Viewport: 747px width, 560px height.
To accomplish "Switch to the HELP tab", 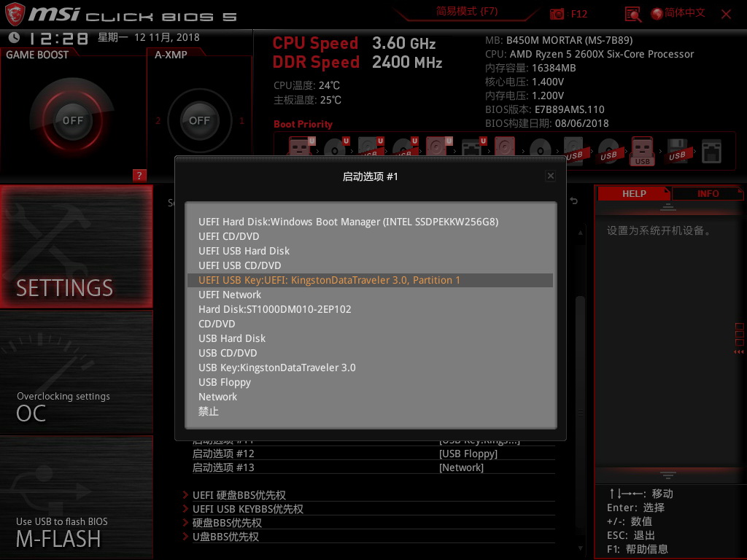I will pos(634,193).
